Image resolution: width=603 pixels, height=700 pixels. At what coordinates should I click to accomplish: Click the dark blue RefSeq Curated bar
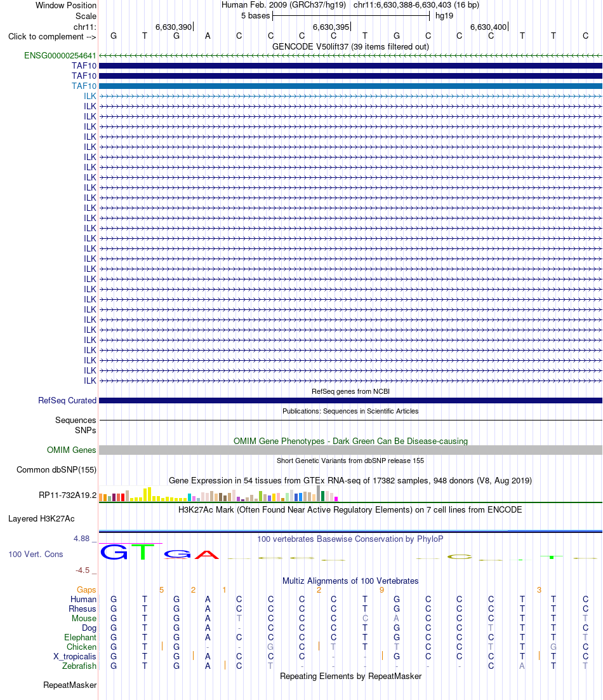[x=350, y=400]
